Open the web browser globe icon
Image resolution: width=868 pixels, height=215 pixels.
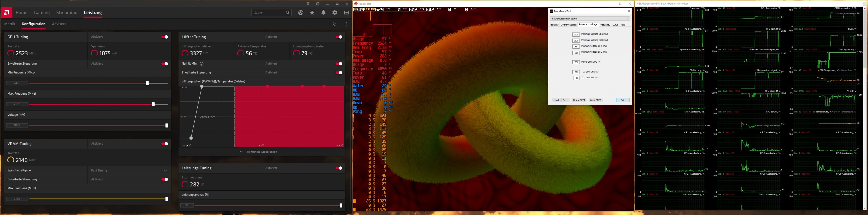pyautogui.click(x=301, y=12)
